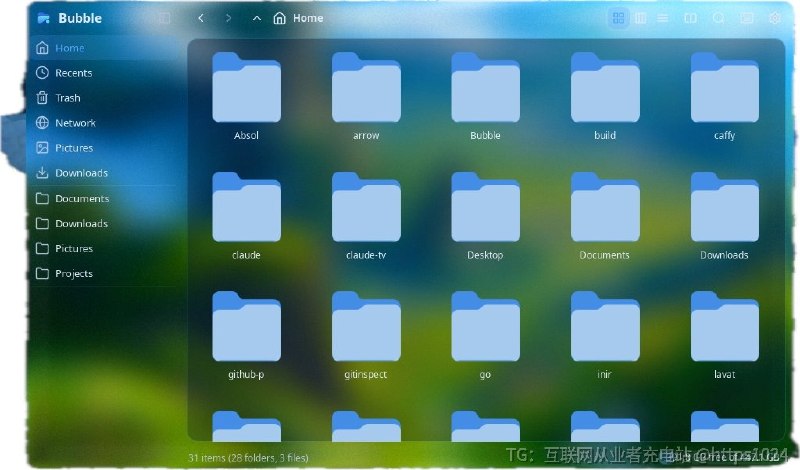Select Home in the sidebar

(x=105, y=48)
